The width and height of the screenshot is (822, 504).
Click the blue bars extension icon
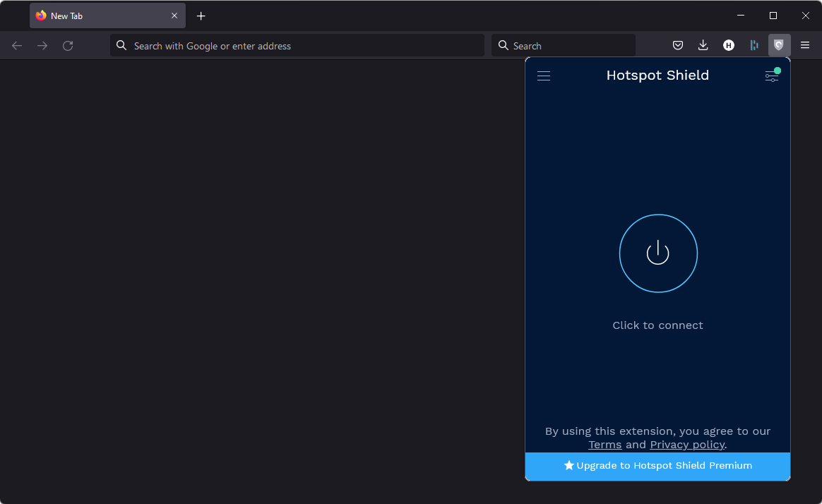tap(753, 46)
